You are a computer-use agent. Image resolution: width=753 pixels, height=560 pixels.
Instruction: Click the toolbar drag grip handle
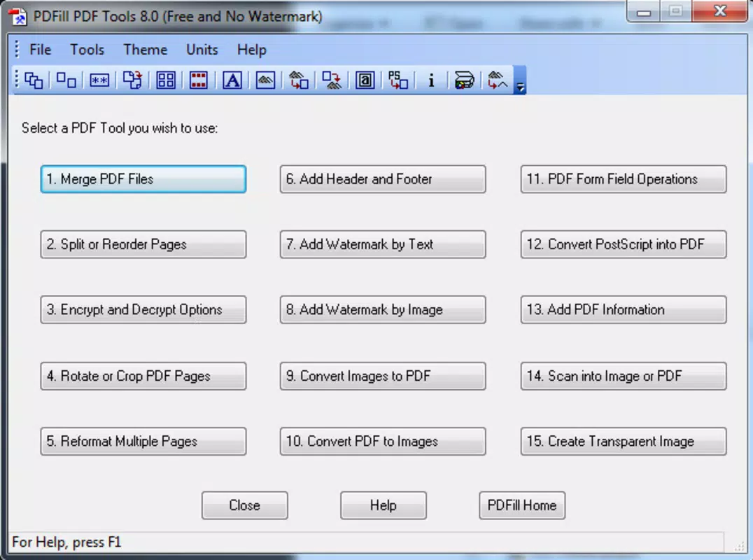point(17,80)
